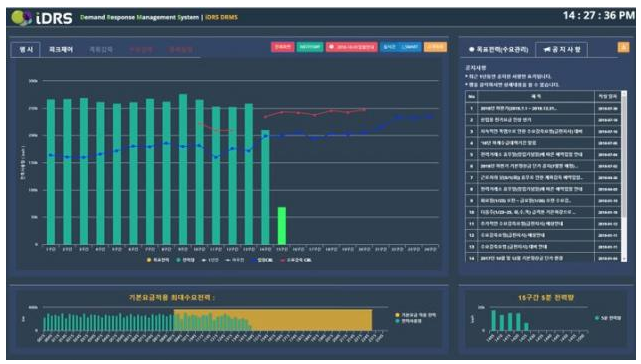Screen dimensions: 641x364
Task: Click the leftmost red button above chart
Action: 282,47
